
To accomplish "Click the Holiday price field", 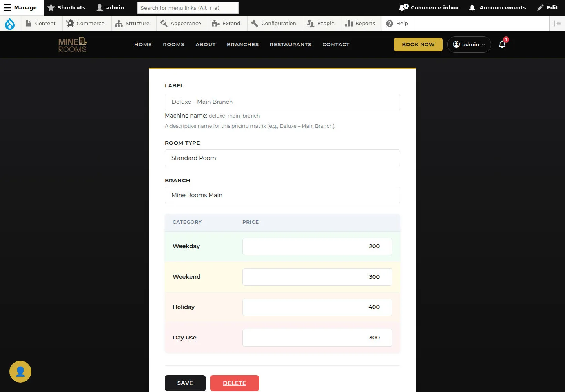I will [x=317, y=307].
